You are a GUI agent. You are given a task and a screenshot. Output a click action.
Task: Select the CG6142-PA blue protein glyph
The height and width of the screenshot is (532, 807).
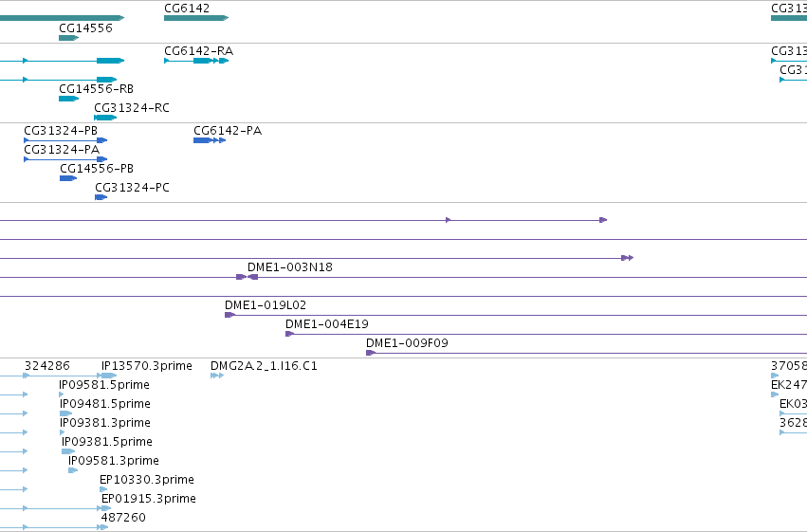[x=210, y=140]
